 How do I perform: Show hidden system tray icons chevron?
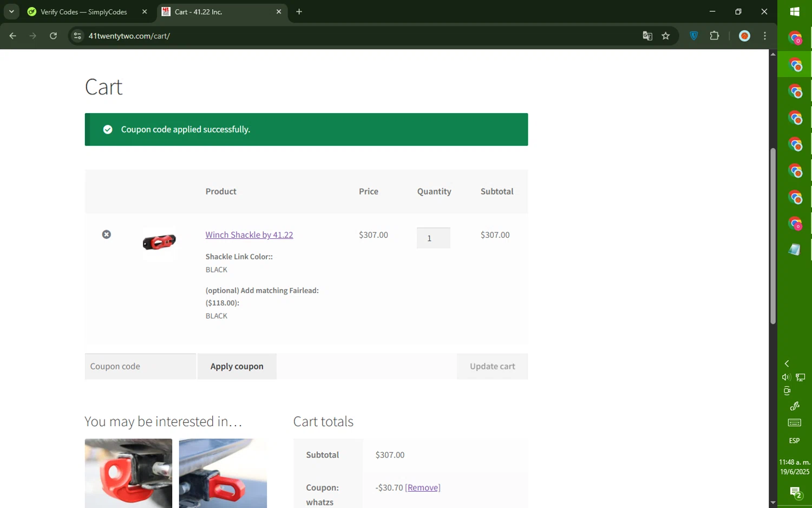[x=787, y=364]
